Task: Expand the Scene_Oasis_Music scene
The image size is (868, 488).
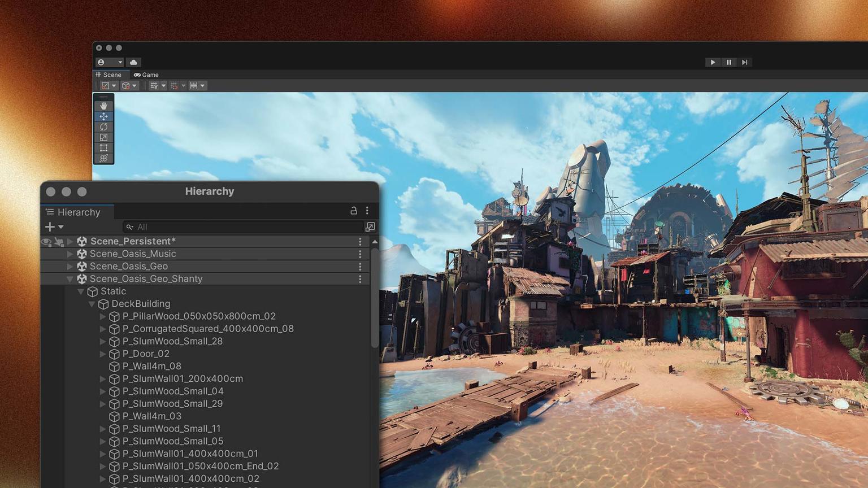Action: (x=70, y=254)
